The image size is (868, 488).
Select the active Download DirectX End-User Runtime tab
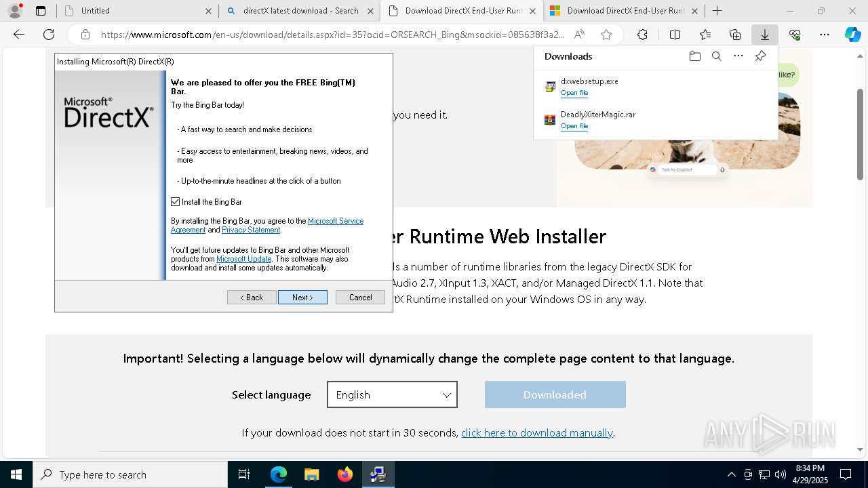point(462,11)
